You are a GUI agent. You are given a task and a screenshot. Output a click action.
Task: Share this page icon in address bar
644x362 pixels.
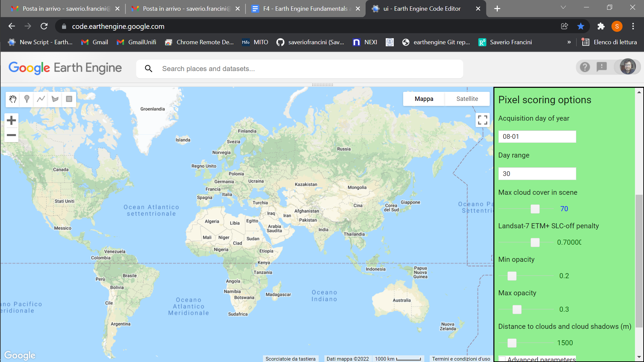(565, 26)
